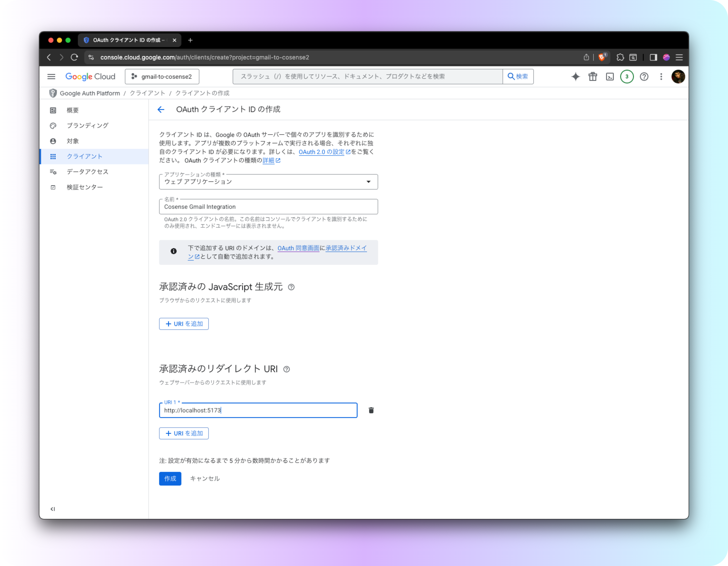Click the 検索 button
The height and width of the screenshot is (566, 728).
click(518, 77)
